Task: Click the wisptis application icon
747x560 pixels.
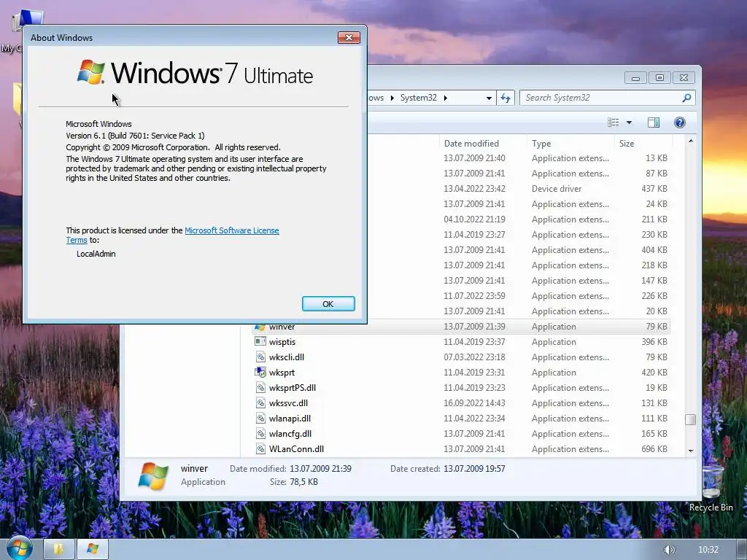Action: (260, 341)
